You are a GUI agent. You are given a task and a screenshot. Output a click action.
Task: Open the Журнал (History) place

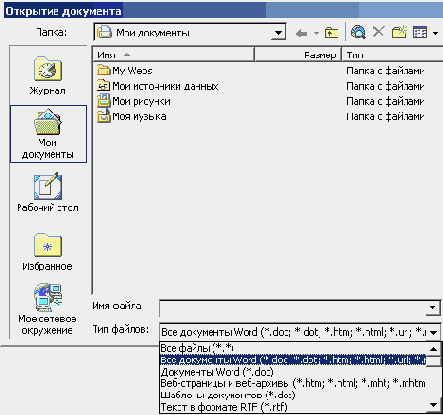click(48, 76)
